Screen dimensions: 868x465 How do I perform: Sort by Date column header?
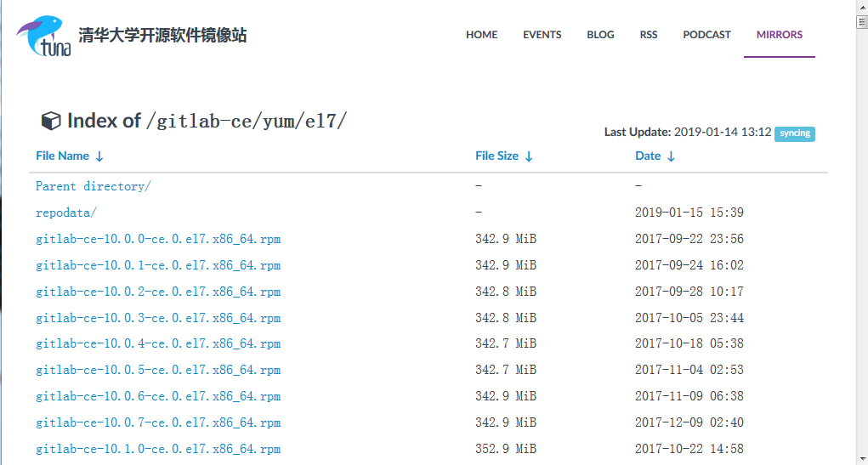tap(648, 156)
